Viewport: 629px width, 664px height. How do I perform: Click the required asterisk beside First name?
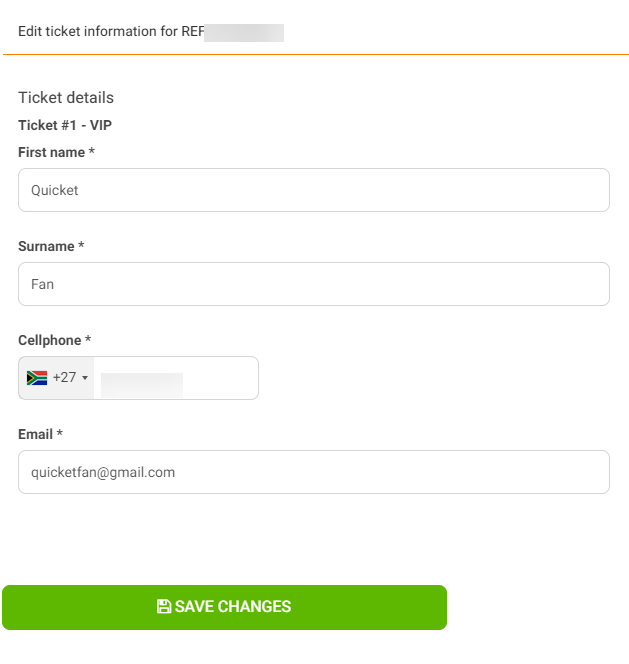(x=91, y=151)
